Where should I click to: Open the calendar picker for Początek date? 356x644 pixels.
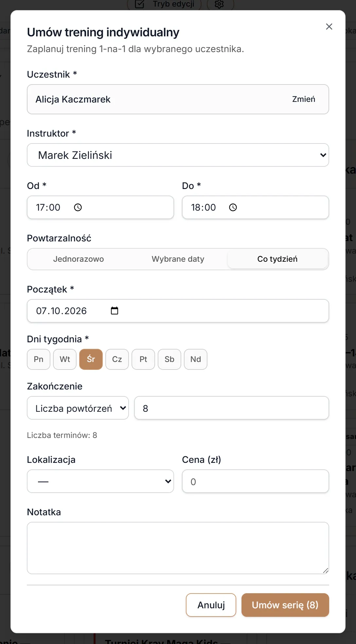[x=115, y=311]
